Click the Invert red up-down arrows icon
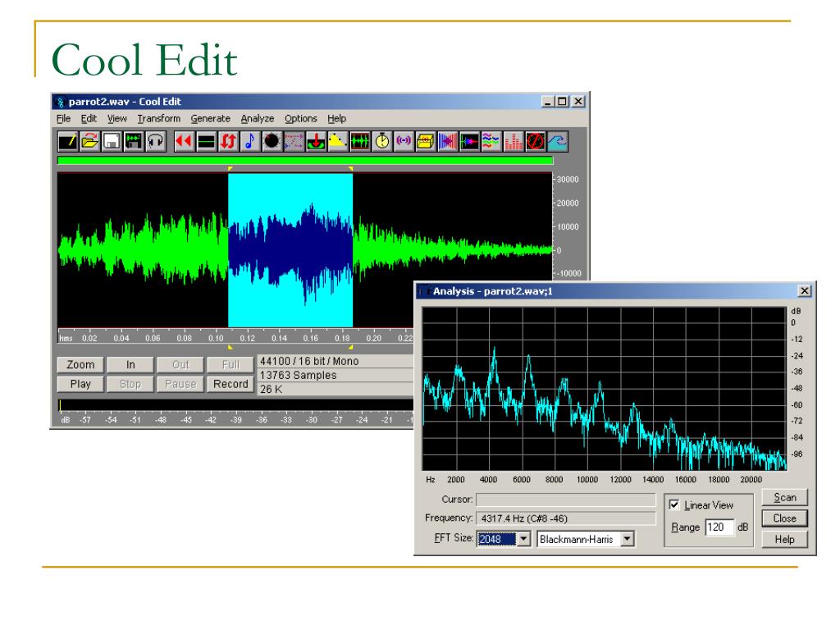Viewport: 840px width, 630px height. [228, 141]
